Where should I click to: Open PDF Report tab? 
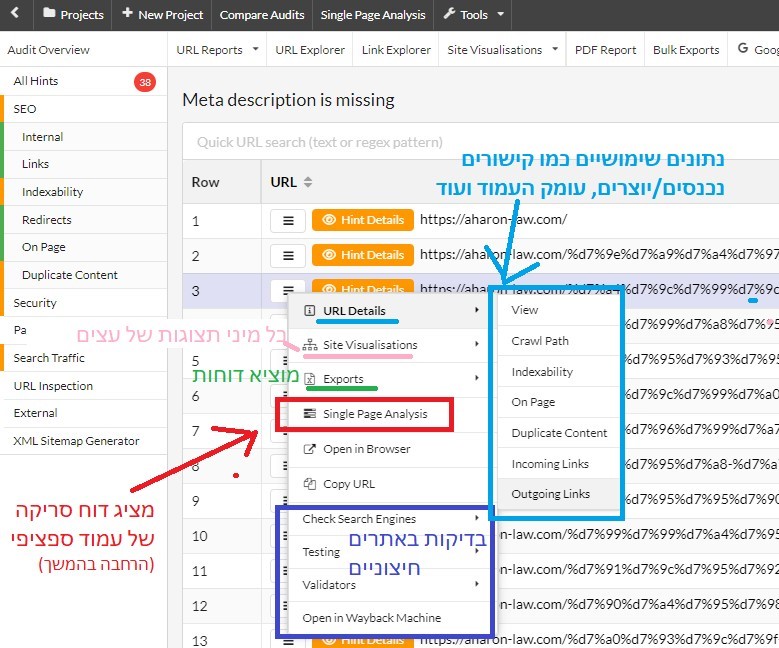pyautogui.click(x=605, y=50)
